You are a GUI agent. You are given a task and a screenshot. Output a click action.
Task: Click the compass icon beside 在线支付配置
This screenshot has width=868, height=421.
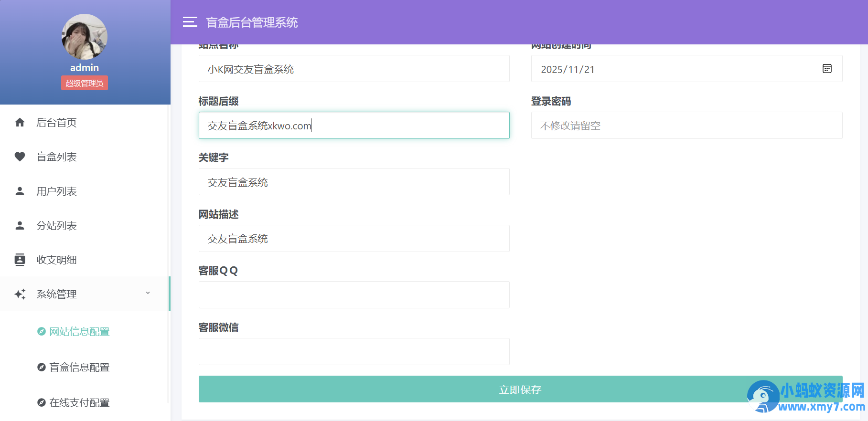click(x=42, y=402)
